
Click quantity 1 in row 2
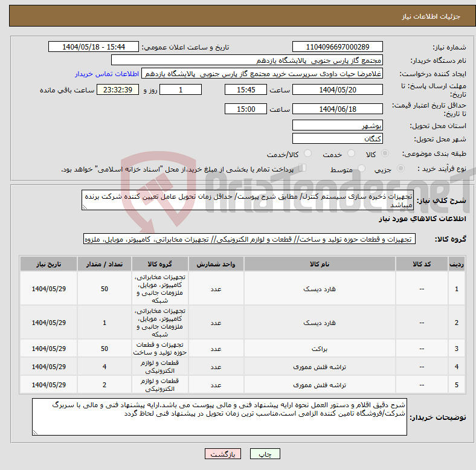[105, 323]
